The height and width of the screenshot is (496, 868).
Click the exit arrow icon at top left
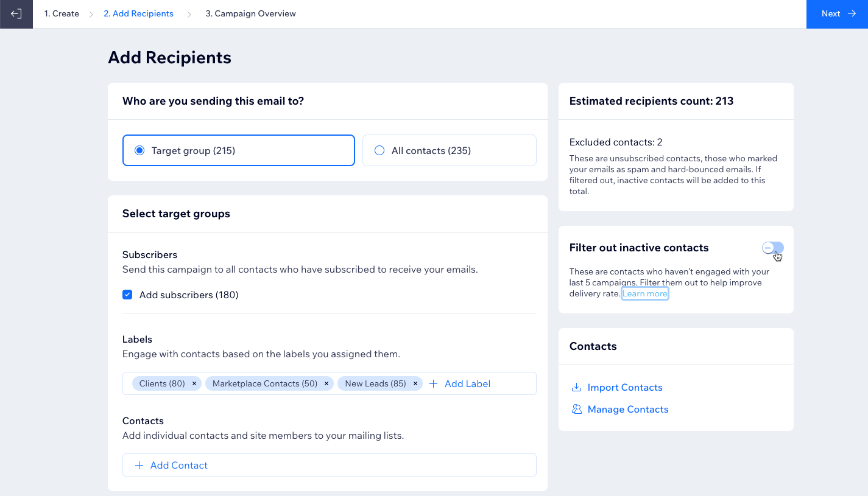[x=16, y=14]
